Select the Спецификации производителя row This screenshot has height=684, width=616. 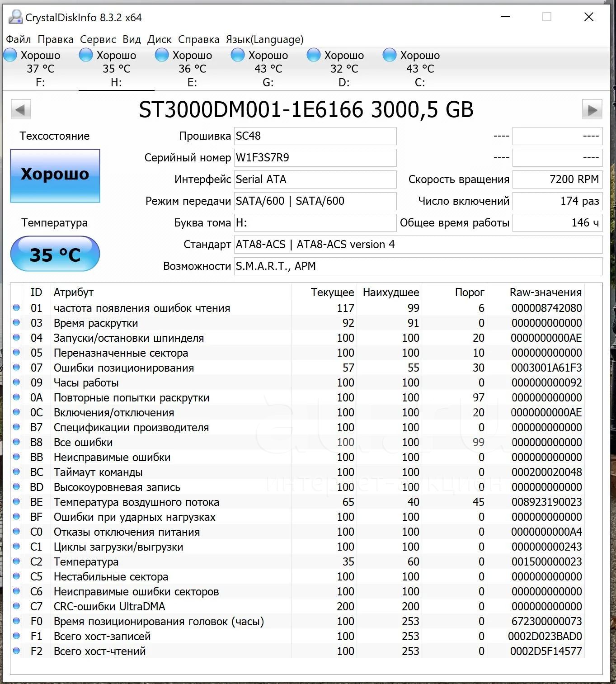coord(297,427)
